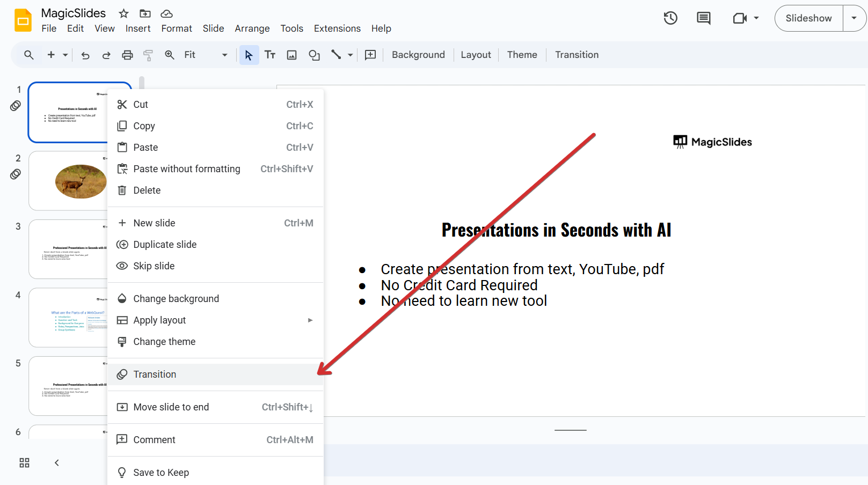Choose Transition in the context menu
This screenshot has width=868, height=485.
(215, 374)
